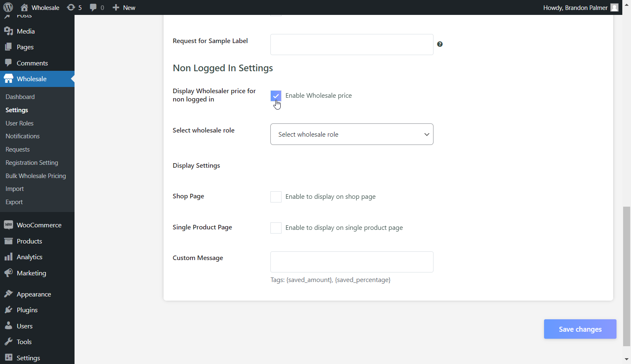The height and width of the screenshot is (364, 631).
Task: Enable display on single product page
Action: [276, 228]
